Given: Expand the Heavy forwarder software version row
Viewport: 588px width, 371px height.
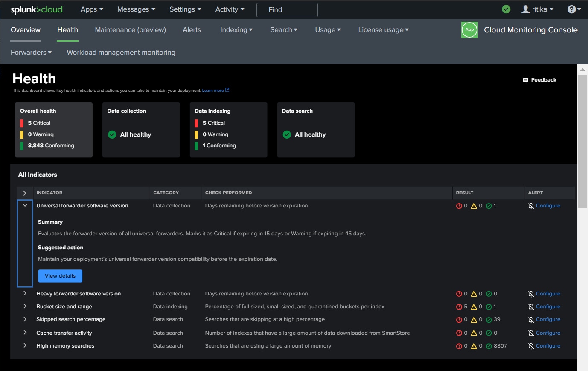Looking at the screenshot, I should pyautogui.click(x=25, y=293).
